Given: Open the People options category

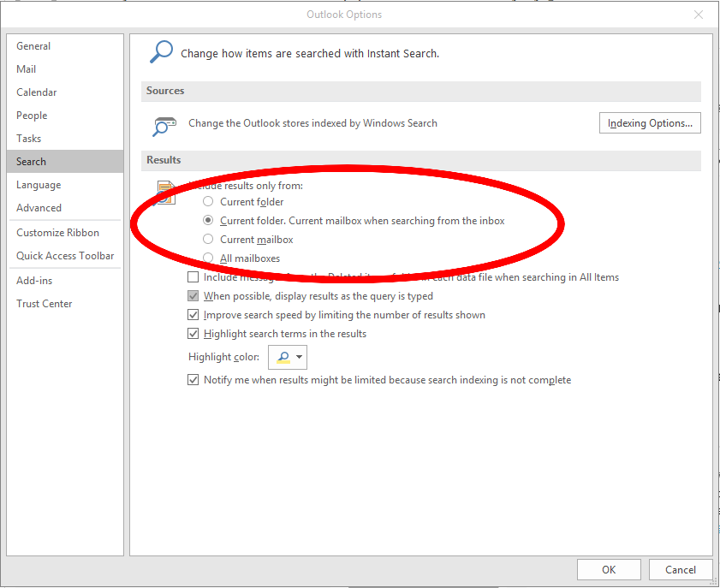Looking at the screenshot, I should click(65, 116).
